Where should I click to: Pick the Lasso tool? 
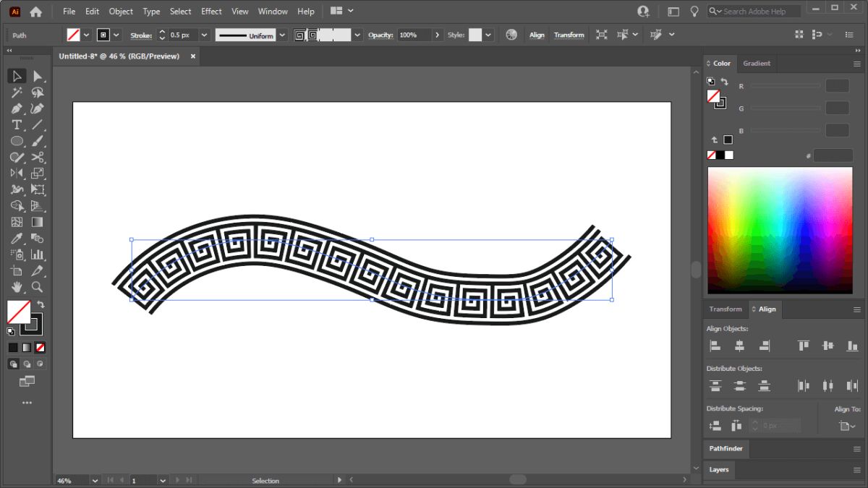coord(38,93)
